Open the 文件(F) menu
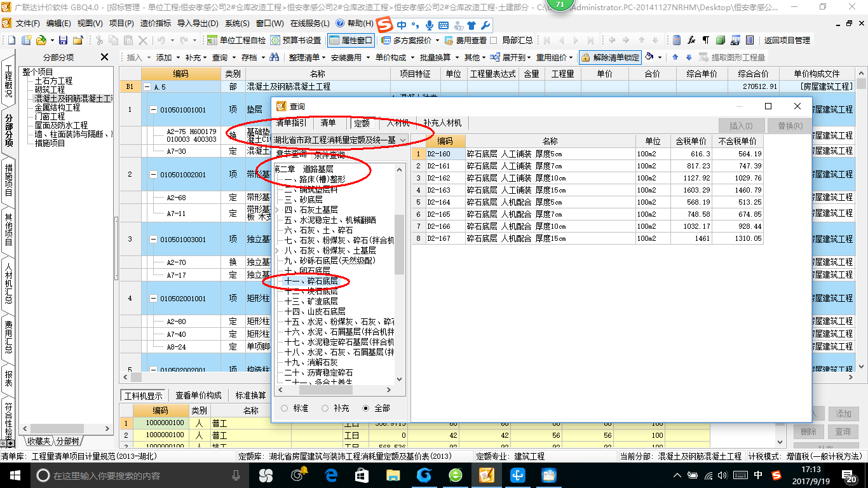Viewport: 868px width, 488px height. (27, 24)
